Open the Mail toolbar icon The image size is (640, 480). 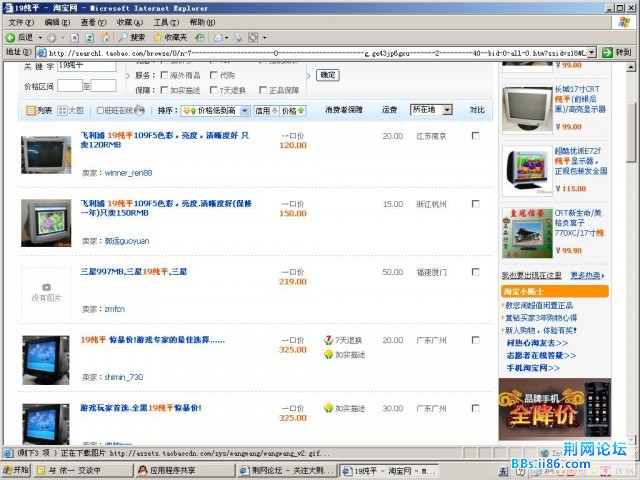219,38
